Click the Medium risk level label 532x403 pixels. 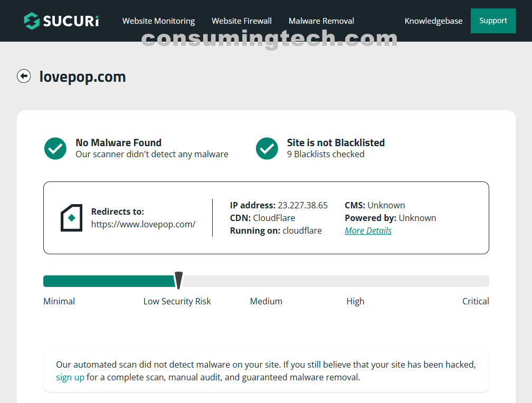pos(266,301)
